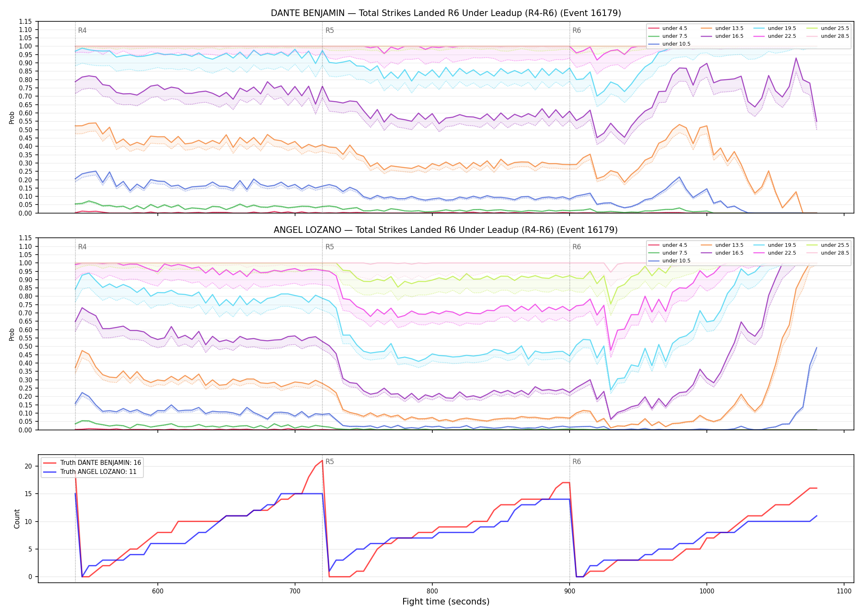Image resolution: width=863 pixels, height=616 pixels.
Task: Click the ANGEL LOZANO chart title
Action: pos(446,230)
